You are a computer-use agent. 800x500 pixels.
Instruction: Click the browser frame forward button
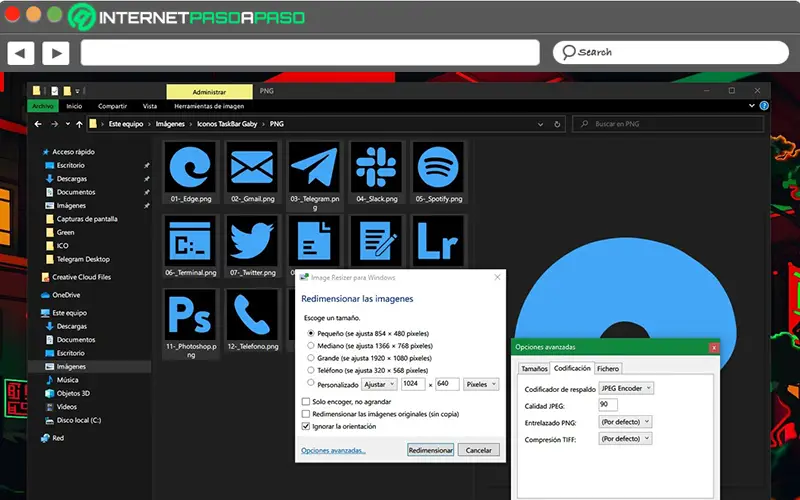56,53
